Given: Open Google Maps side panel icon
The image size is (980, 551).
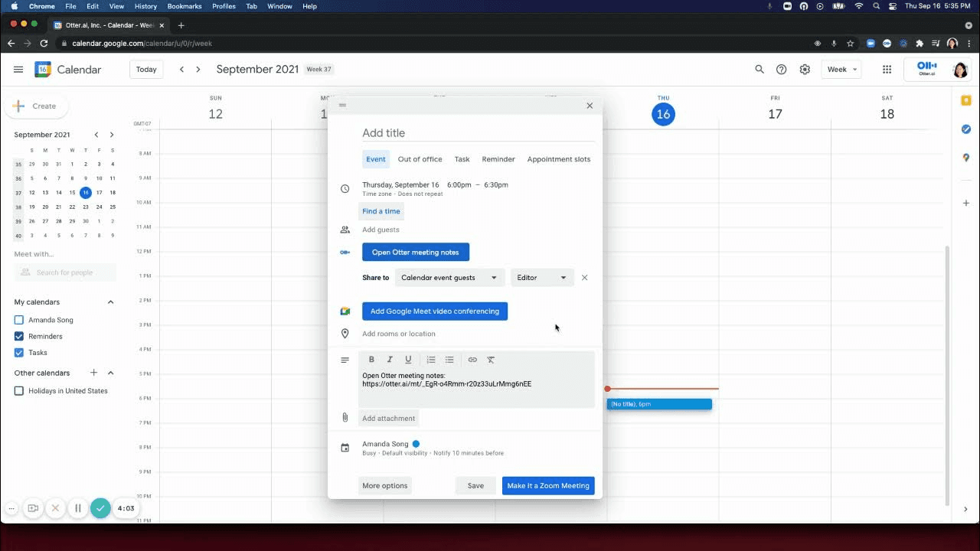Looking at the screenshot, I should 966,158.
